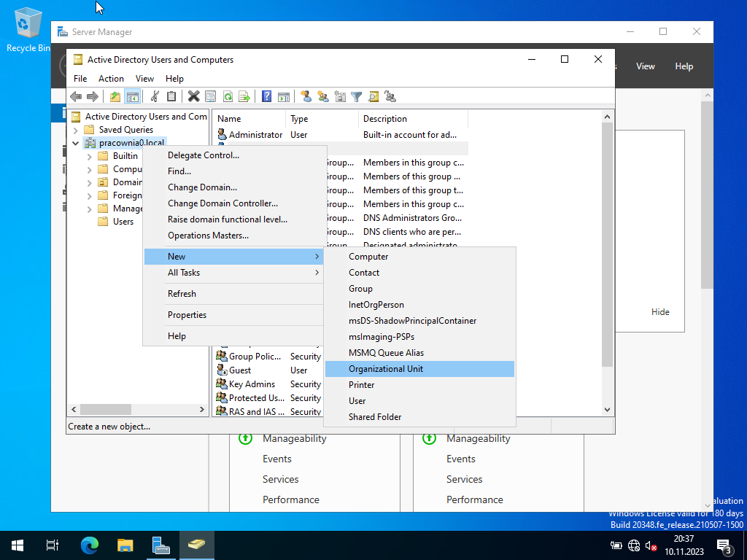The image size is (747, 560).
Task: Choose Group from the New submenu
Action: pos(419,289)
